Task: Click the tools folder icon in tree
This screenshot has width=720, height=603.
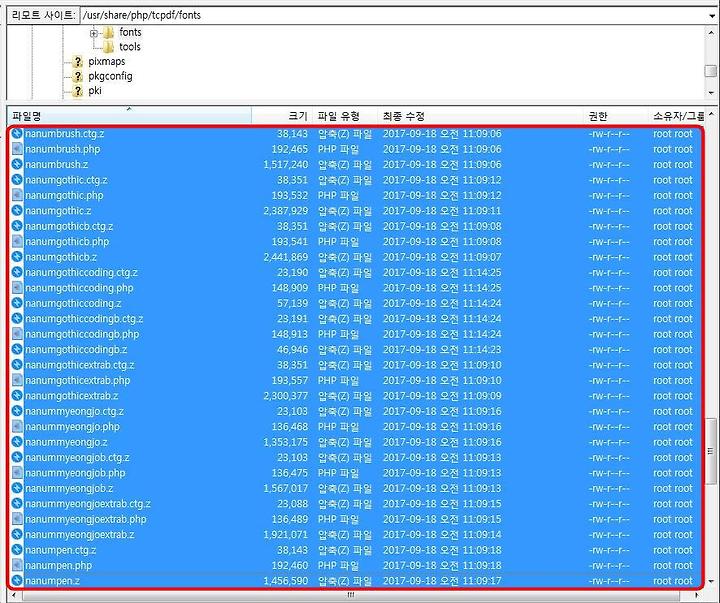Action: (x=108, y=46)
